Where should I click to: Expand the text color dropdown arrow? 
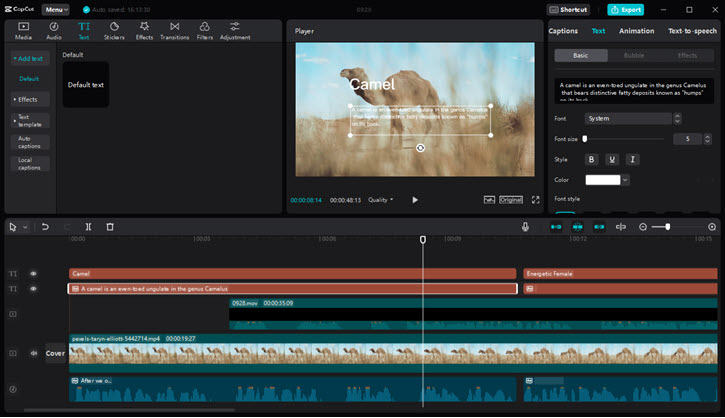pos(625,180)
